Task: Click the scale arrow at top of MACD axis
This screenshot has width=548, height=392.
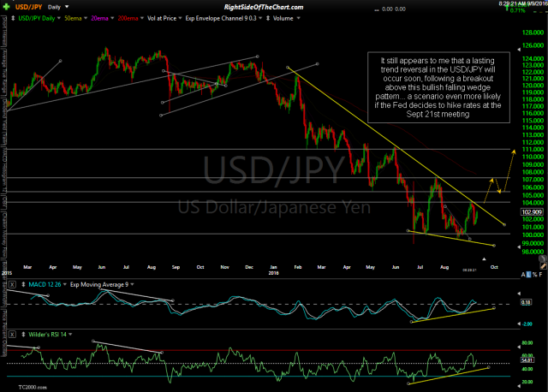Action: point(519,294)
